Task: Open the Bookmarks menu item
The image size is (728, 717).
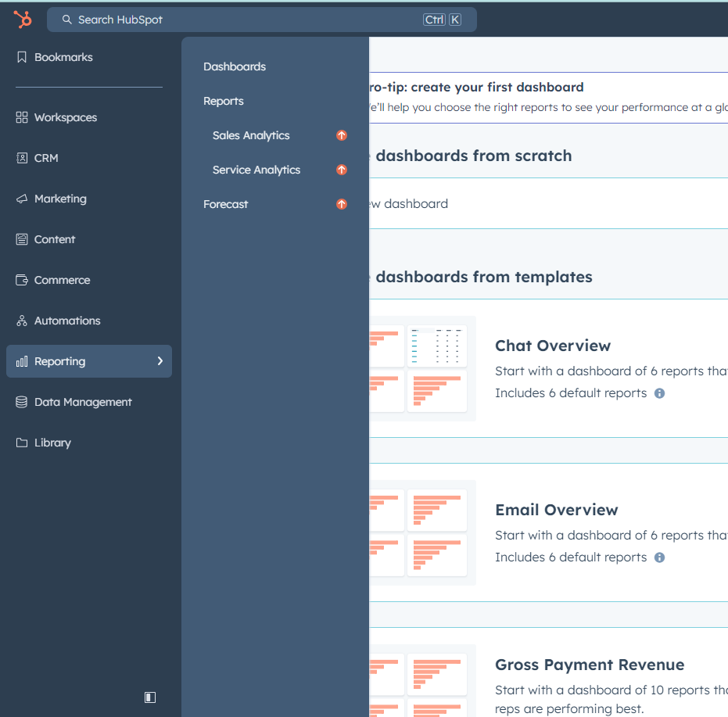Action: [x=63, y=57]
